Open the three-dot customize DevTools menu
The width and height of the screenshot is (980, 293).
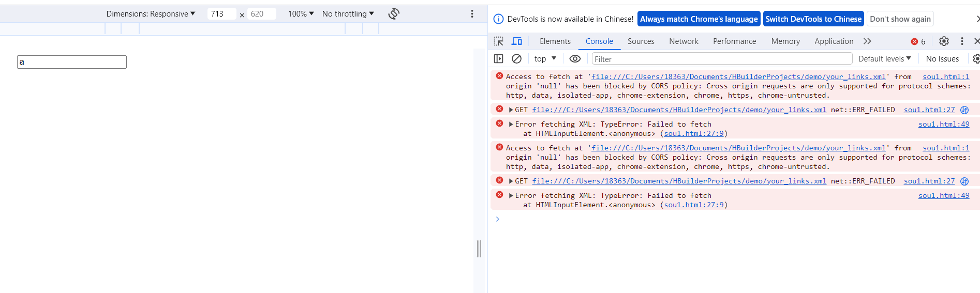962,41
